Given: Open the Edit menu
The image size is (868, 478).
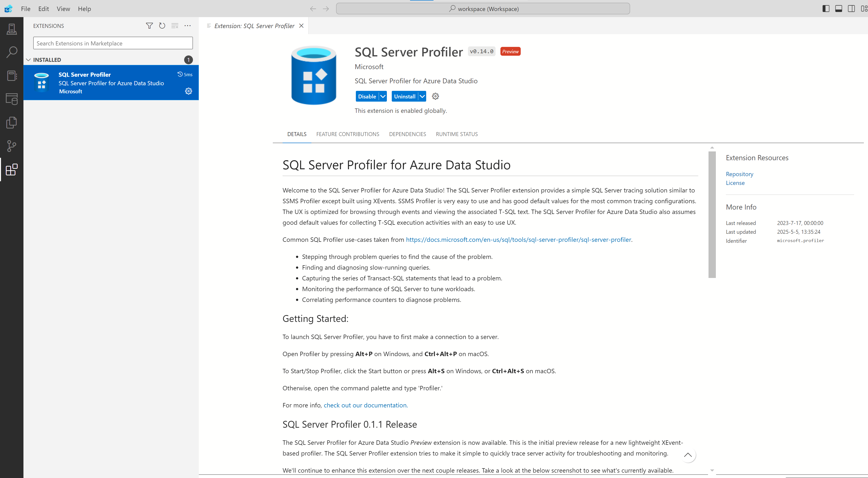Looking at the screenshot, I should 43,9.
